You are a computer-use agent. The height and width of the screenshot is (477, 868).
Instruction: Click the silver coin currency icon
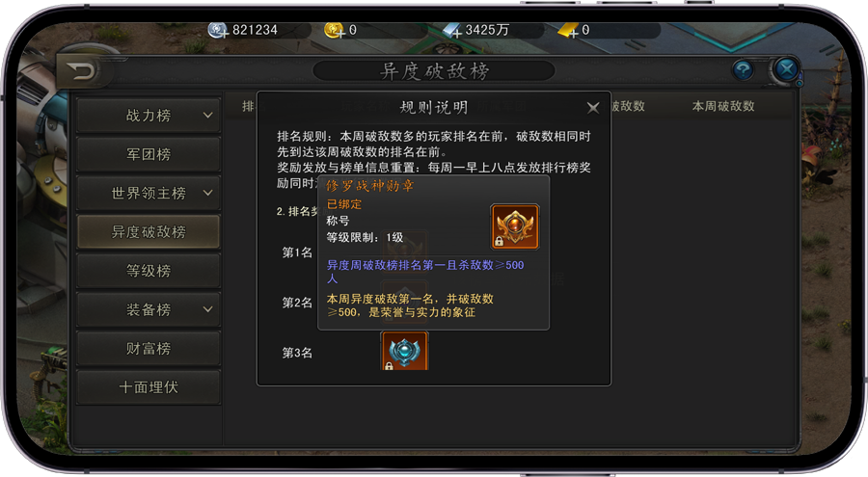coord(218,30)
